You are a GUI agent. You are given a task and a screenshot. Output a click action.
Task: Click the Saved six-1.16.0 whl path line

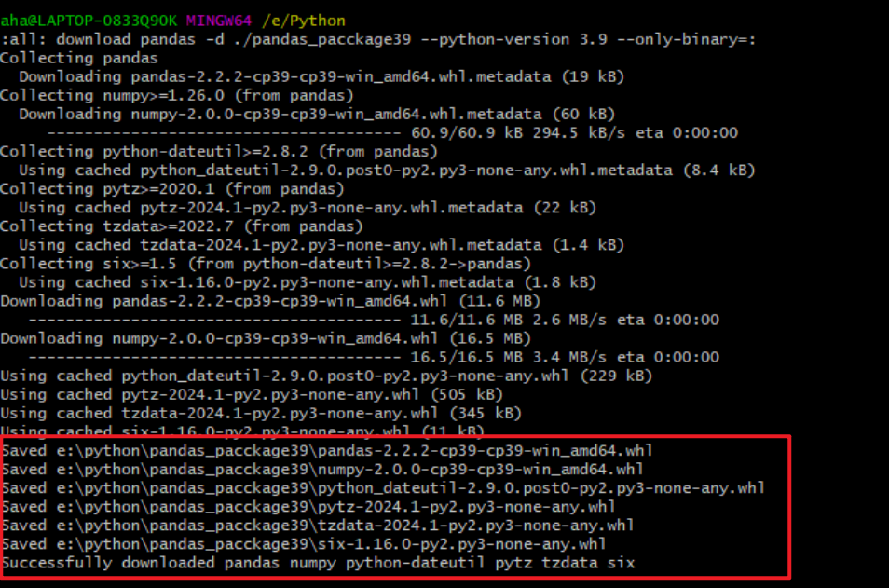click(x=304, y=545)
